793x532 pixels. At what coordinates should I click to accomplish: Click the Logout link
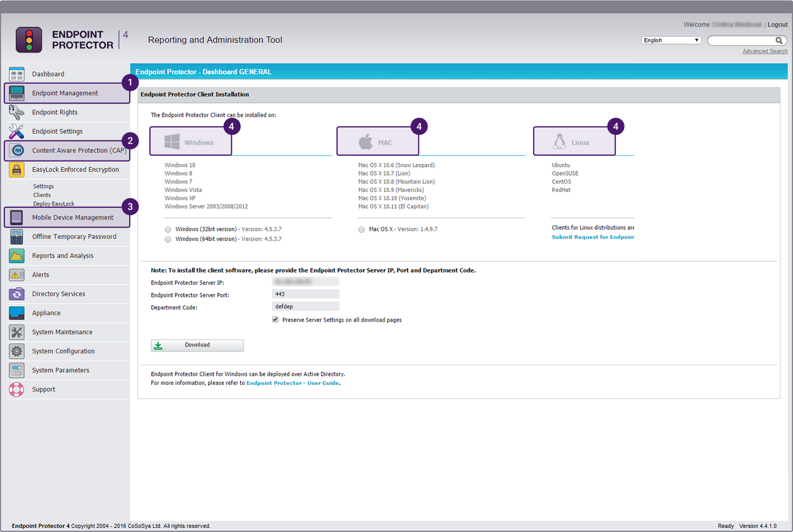[x=778, y=25]
